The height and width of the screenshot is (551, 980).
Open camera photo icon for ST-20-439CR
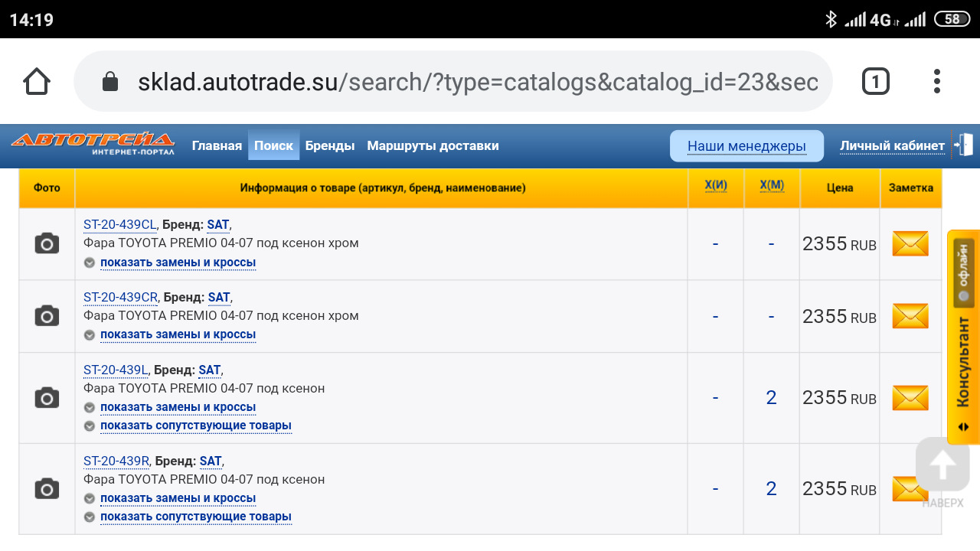(47, 315)
